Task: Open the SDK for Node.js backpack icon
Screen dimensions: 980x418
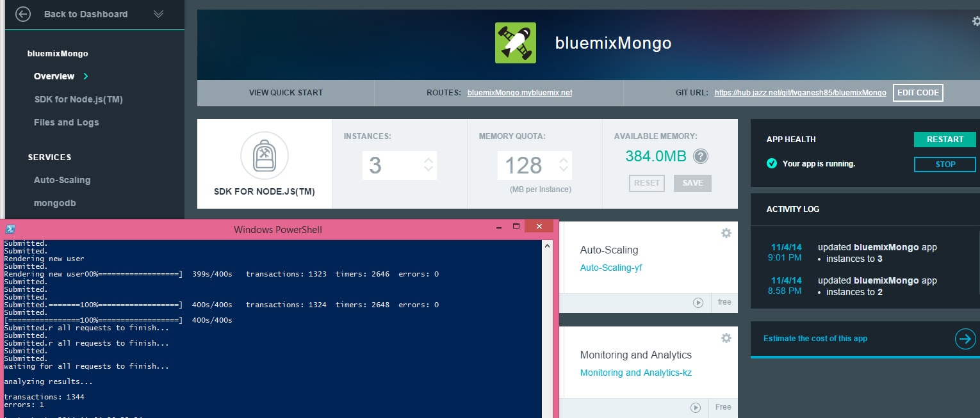Action: click(x=264, y=156)
